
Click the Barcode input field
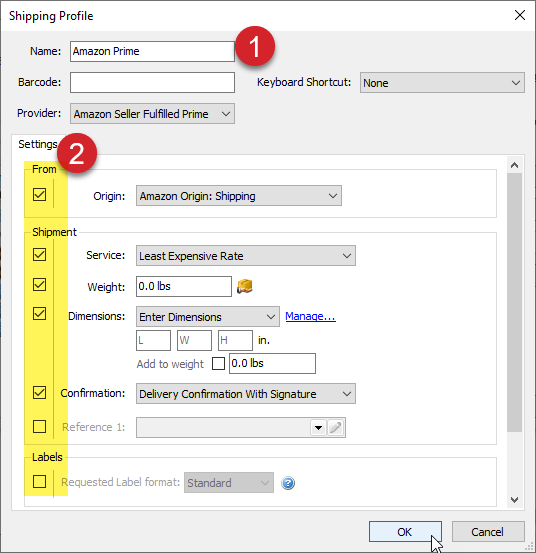point(152,83)
